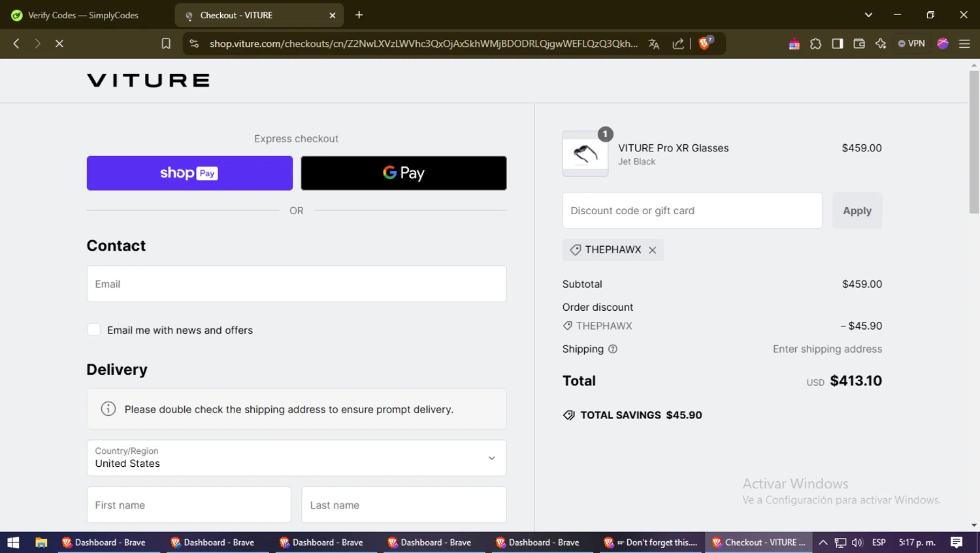Open the tab search dropdown arrow
The width and height of the screenshot is (980, 553).
(x=868, y=14)
